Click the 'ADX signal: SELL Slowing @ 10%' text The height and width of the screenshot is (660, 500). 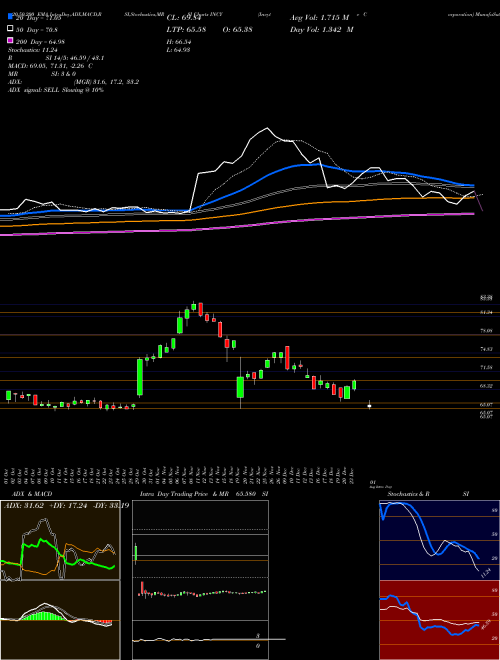click(56, 90)
